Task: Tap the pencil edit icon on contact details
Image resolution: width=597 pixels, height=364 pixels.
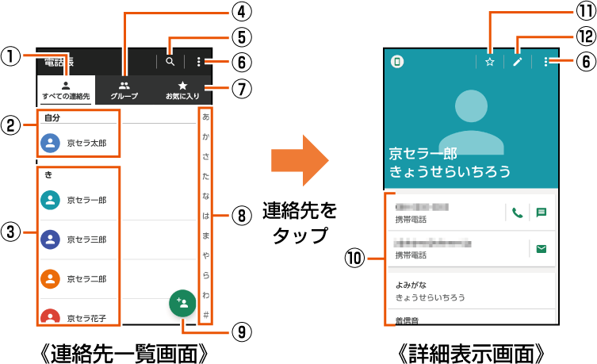Action: tap(518, 62)
